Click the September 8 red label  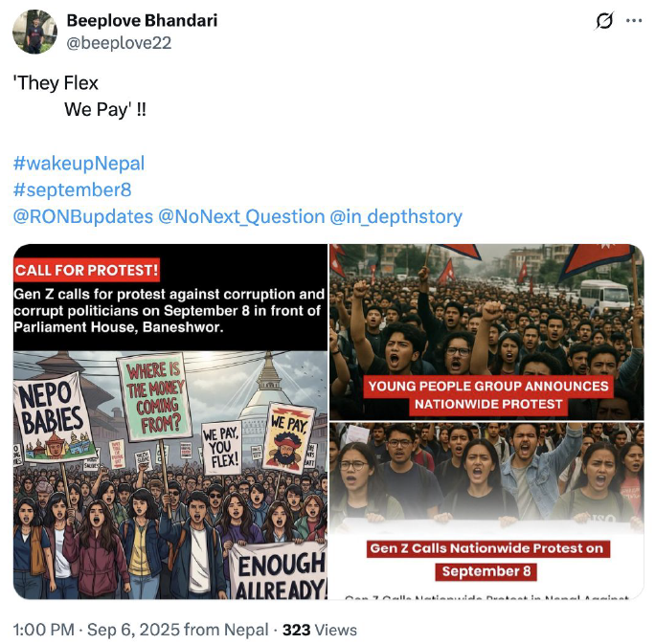pos(486,571)
